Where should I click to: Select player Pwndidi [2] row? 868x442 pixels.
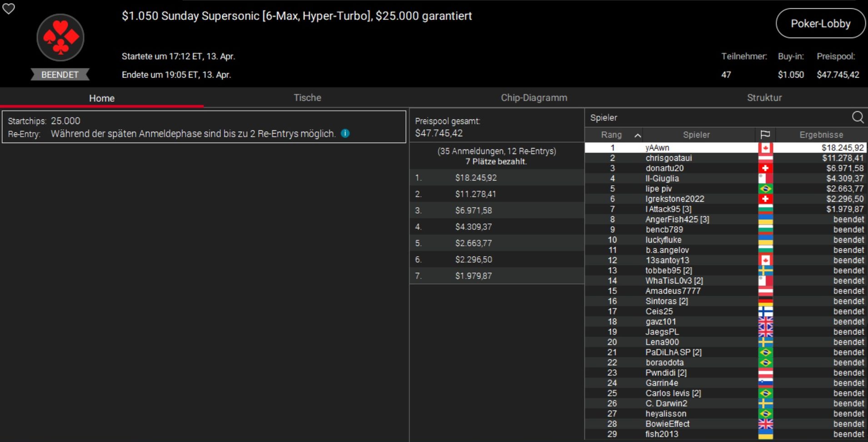coord(725,372)
